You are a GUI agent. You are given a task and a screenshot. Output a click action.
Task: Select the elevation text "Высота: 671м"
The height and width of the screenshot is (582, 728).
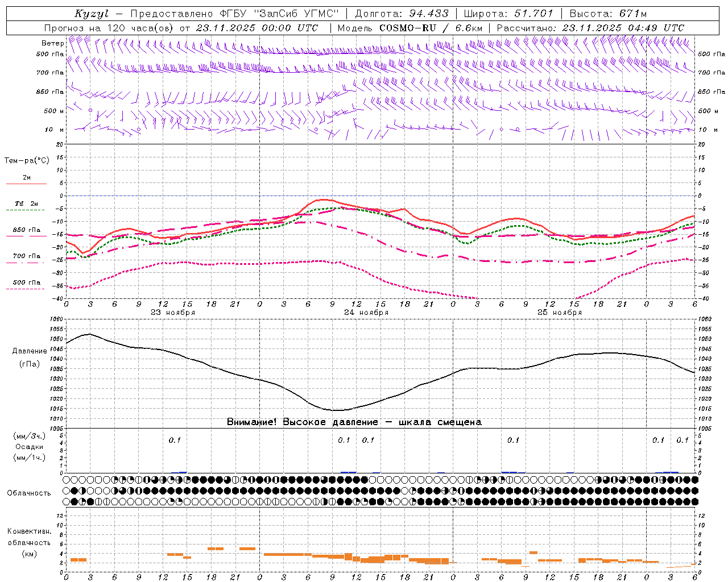(x=608, y=14)
